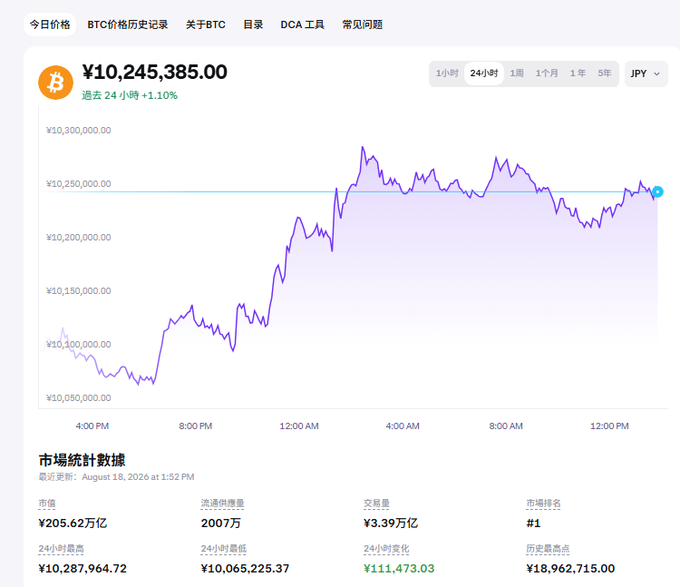Click the ¥18,962,715.00 all-time high value
Screen dimensions: 680x587
[x=570, y=568]
